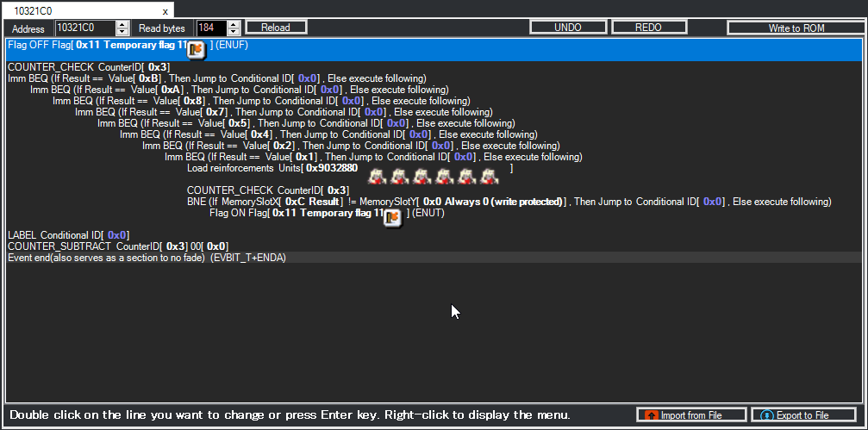868x430 pixels.
Task: Select the first COUNTER_CHECK CounterID 0x3 line
Action: click(x=434, y=67)
